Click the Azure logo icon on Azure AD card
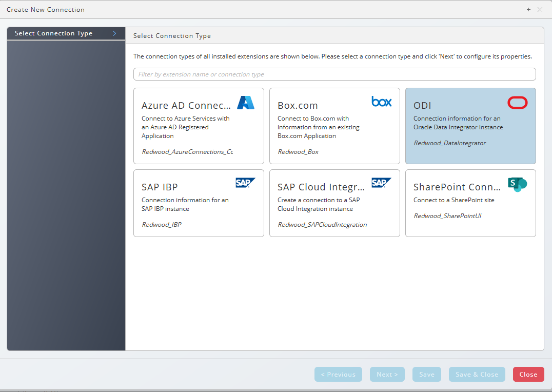Viewport: 552px width, 392px height. (x=246, y=103)
